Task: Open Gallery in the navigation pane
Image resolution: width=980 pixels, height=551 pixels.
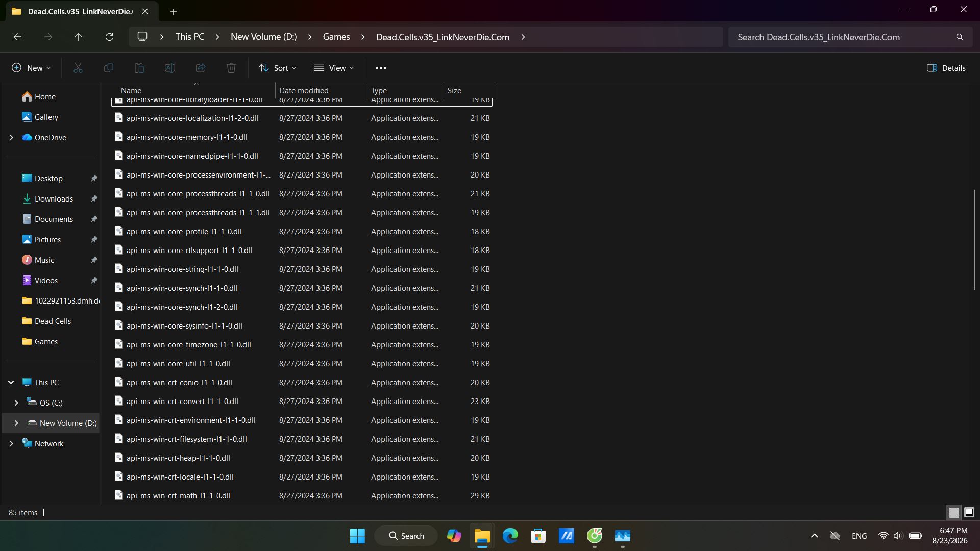Action: (46, 117)
